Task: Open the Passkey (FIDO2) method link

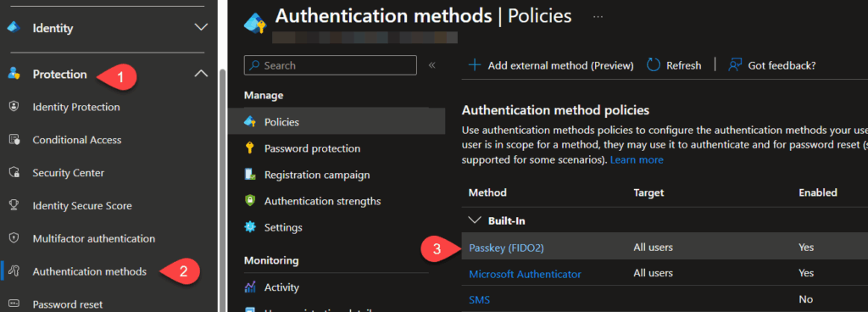Action: pos(507,248)
